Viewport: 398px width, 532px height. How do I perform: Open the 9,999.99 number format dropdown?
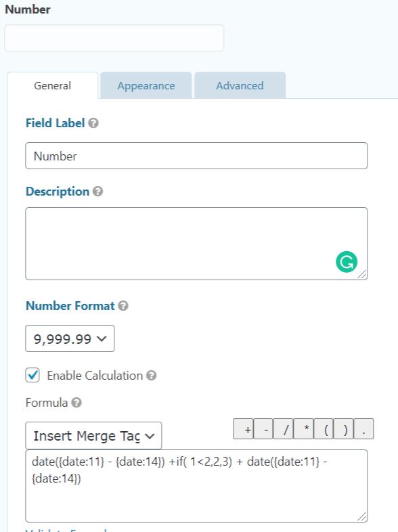tap(70, 338)
